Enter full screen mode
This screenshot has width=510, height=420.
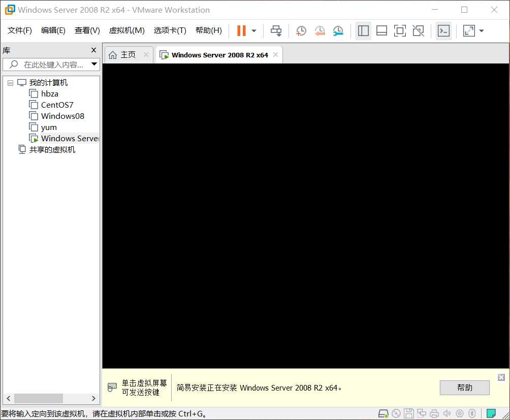pyautogui.click(x=400, y=31)
